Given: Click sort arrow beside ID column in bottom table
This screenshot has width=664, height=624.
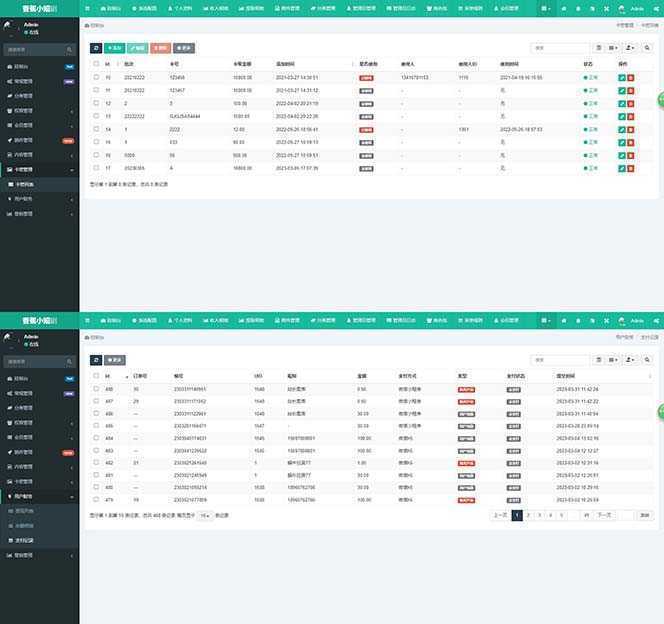Looking at the screenshot, I should (127, 376).
